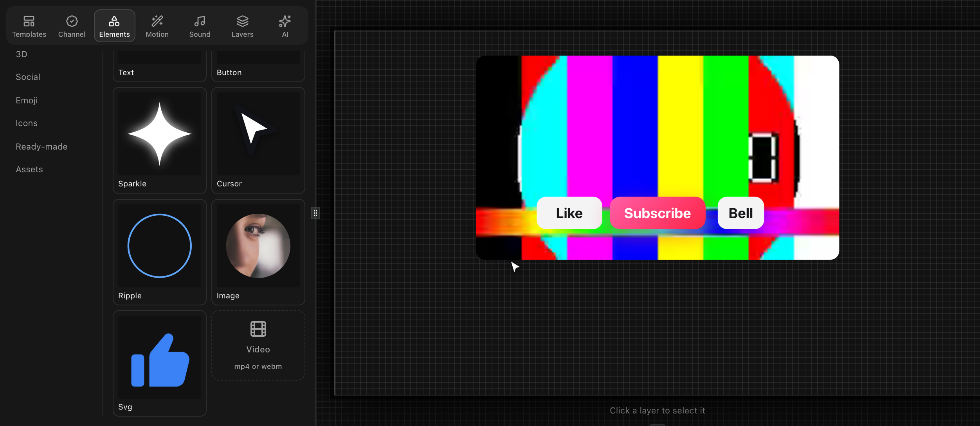Add the Sparkle star element
Image resolution: width=980 pixels, height=426 pixels.
(x=160, y=140)
